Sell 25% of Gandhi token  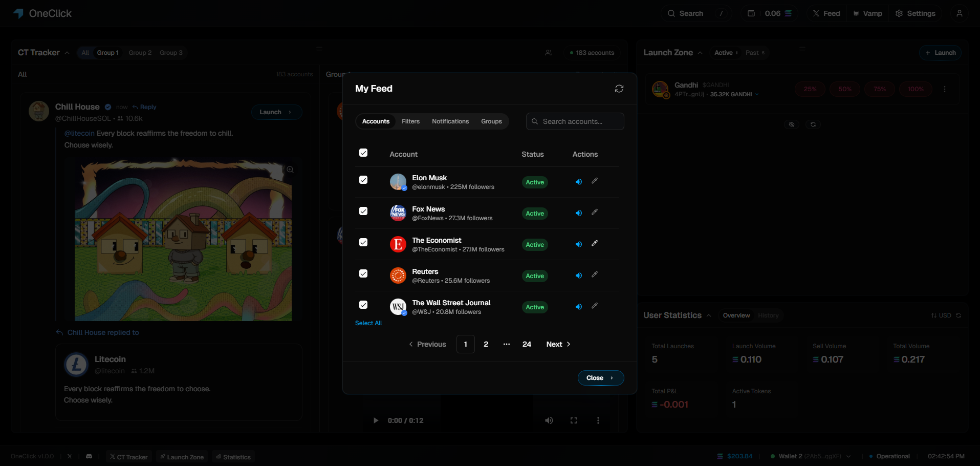pyautogui.click(x=810, y=89)
